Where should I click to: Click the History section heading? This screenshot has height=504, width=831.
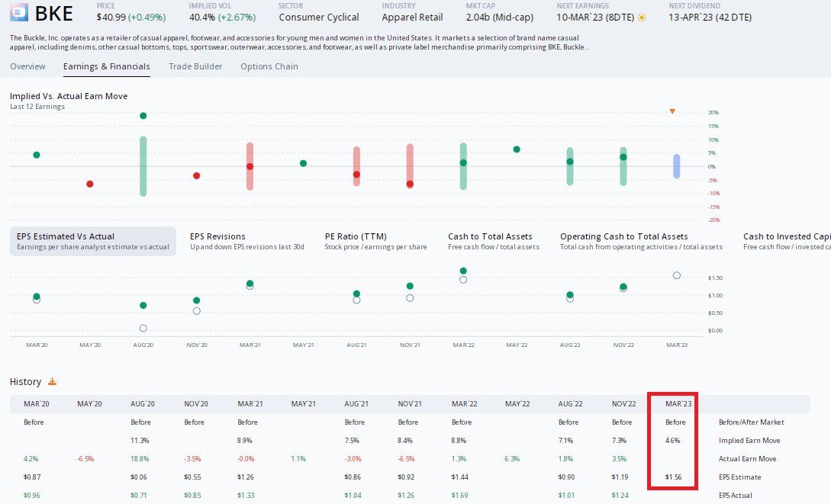(25, 382)
